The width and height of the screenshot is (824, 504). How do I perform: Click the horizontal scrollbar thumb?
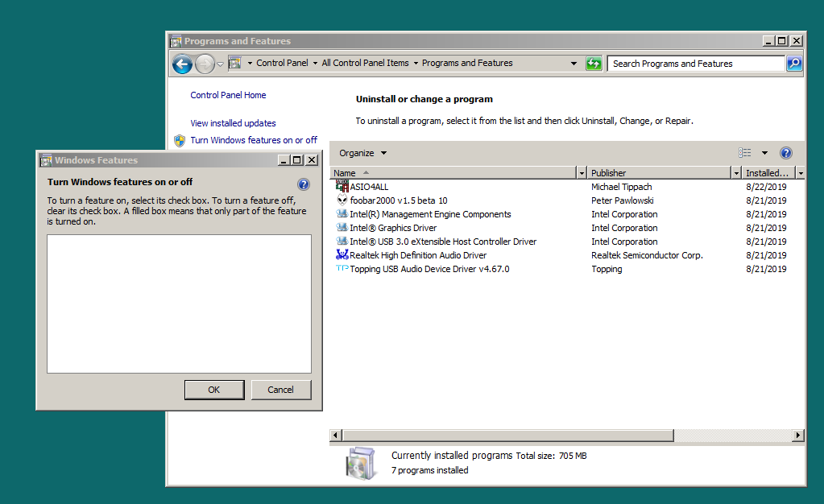pos(508,435)
